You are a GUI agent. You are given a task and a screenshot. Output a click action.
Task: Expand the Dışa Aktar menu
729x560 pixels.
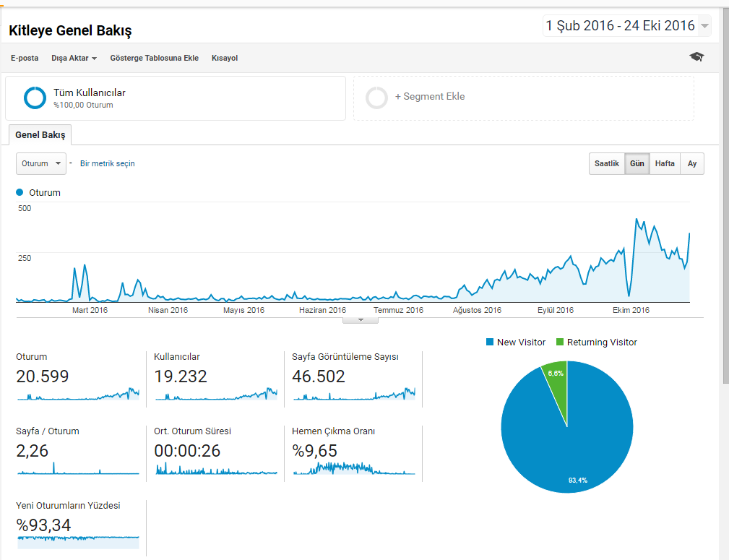(x=74, y=58)
